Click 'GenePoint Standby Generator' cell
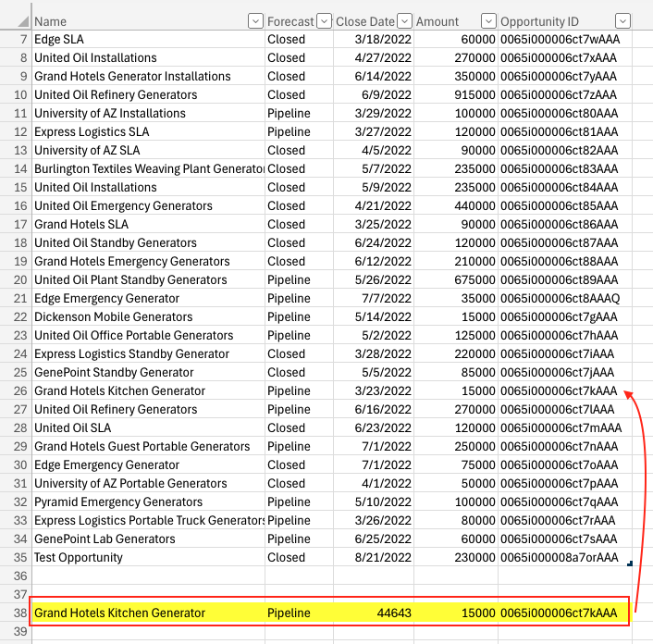Image resolution: width=653 pixels, height=644 pixels. [148, 372]
